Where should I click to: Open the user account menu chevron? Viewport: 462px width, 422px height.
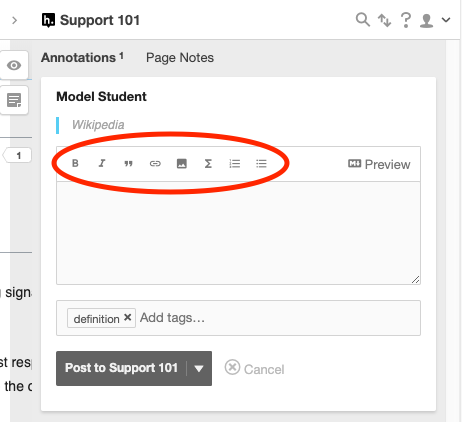click(x=446, y=20)
